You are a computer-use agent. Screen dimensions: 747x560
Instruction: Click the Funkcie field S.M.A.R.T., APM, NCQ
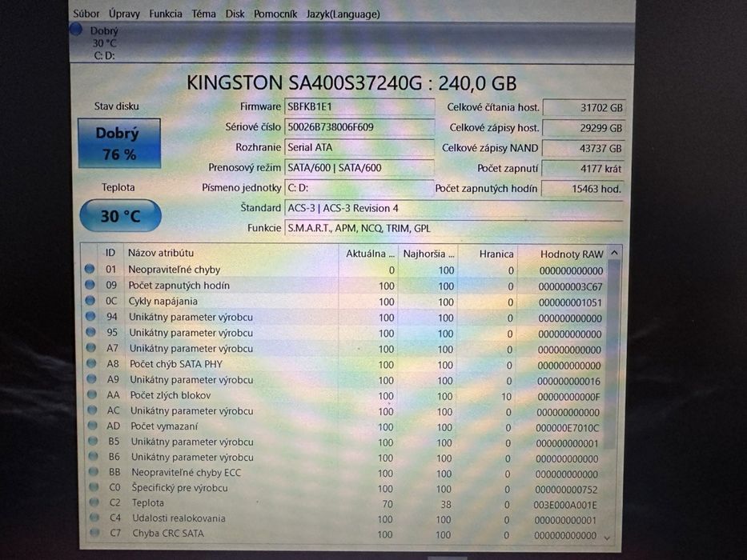pyautogui.click(x=453, y=228)
